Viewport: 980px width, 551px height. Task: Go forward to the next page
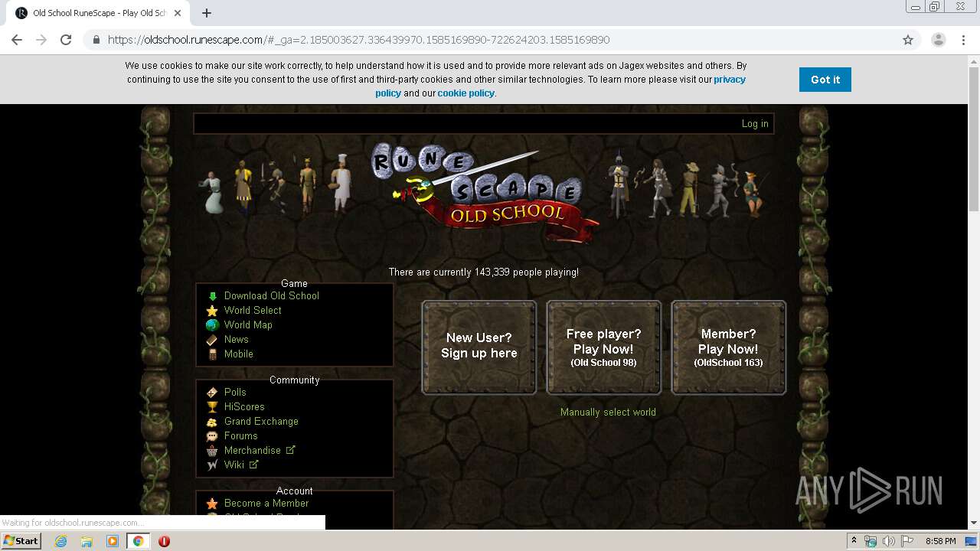pyautogui.click(x=41, y=40)
